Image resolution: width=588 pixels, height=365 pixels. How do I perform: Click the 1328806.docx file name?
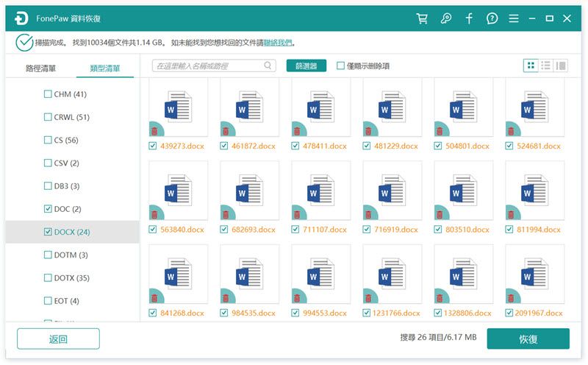coord(467,313)
